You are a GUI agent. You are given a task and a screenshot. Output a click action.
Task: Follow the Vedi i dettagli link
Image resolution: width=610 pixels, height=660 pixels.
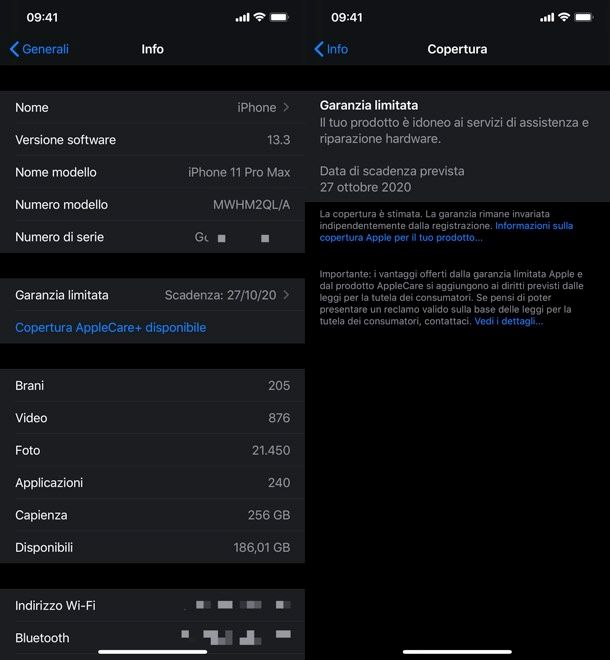coord(509,321)
